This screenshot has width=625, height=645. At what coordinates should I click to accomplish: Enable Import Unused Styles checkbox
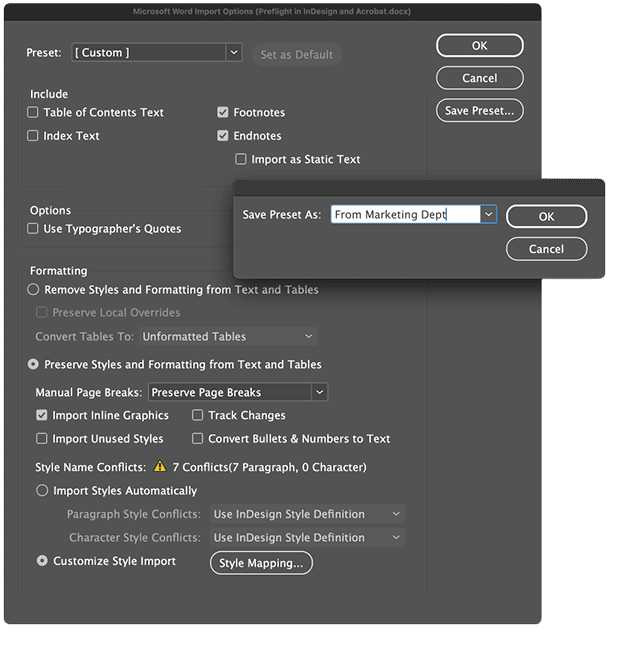coord(42,438)
